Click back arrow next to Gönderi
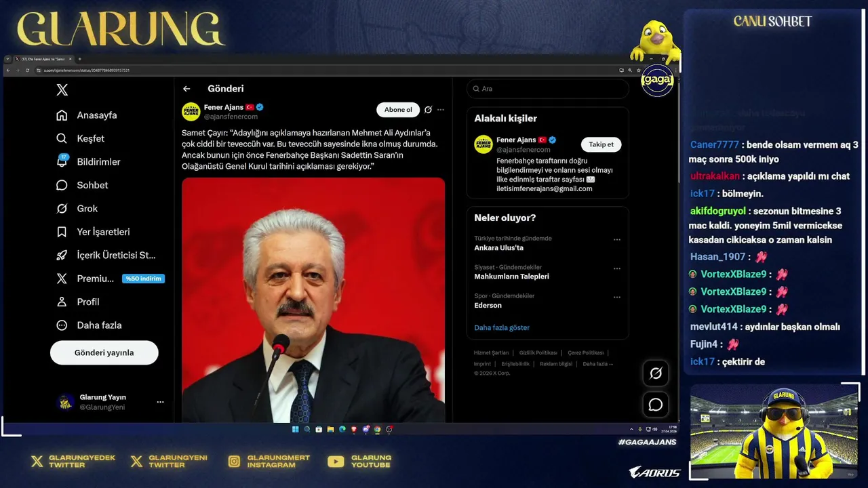 (x=186, y=89)
